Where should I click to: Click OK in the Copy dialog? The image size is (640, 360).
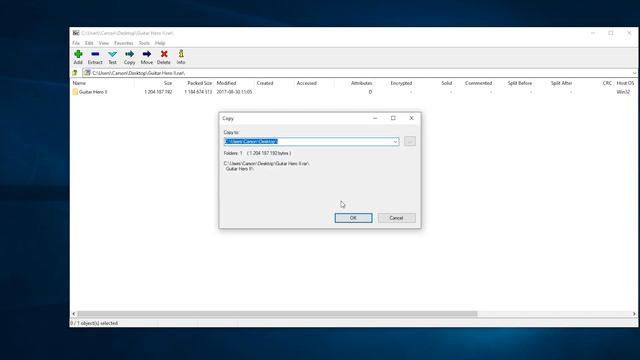coord(353,218)
